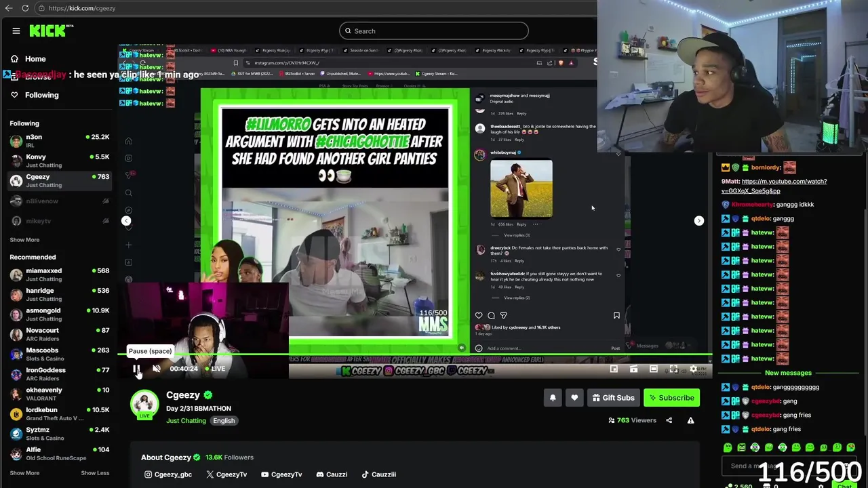Click the Search box
Screen dimensions: 868x488
pyautogui.click(x=434, y=30)
